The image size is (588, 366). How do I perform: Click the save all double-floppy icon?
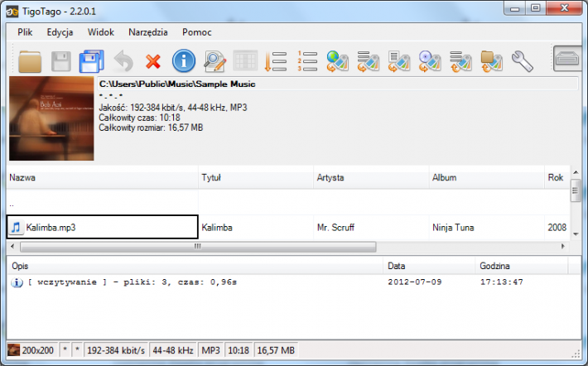pos(91,61)
